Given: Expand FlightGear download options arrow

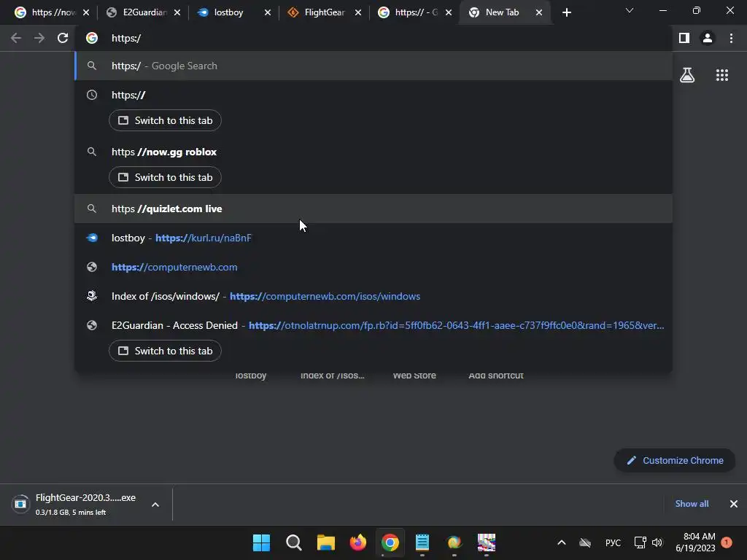Looking at the screenshot, I should (155, 505).
